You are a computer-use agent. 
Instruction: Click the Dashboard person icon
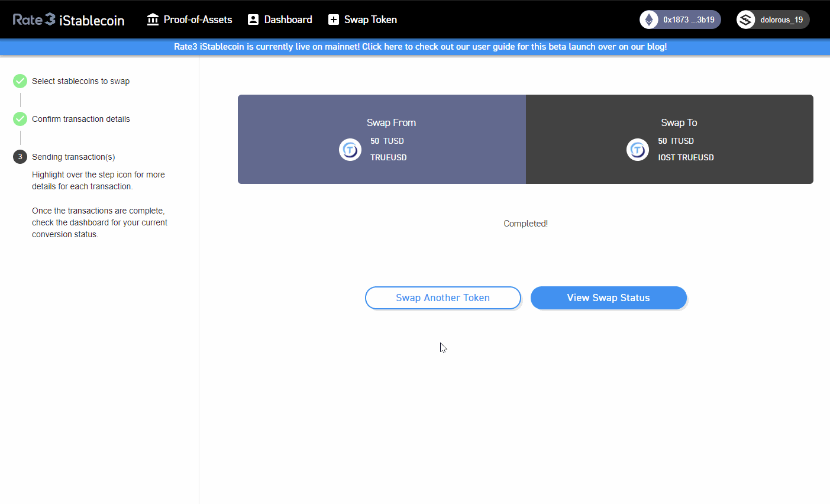tap(253, 20)
